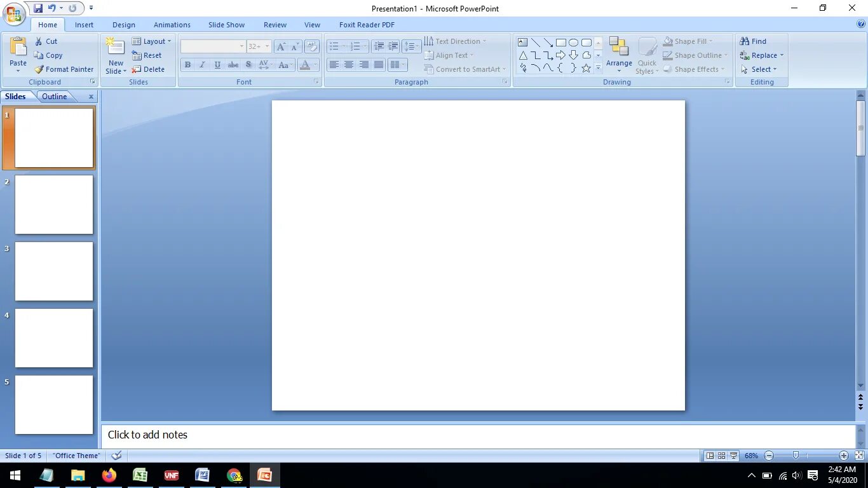Justify the paragraph text
Screen dimensions: 868x488
coord(379,65)
